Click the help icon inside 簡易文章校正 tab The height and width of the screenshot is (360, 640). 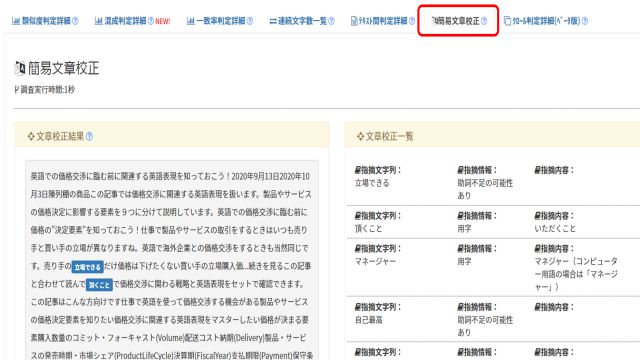(484, 21)
